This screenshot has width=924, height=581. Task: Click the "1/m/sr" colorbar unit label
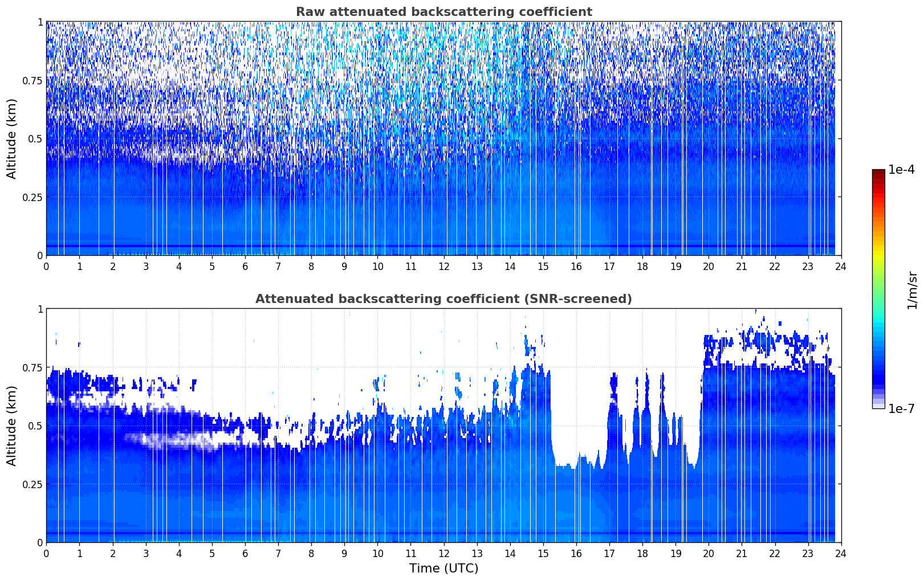pyautogui.click(x=912, y=290)
